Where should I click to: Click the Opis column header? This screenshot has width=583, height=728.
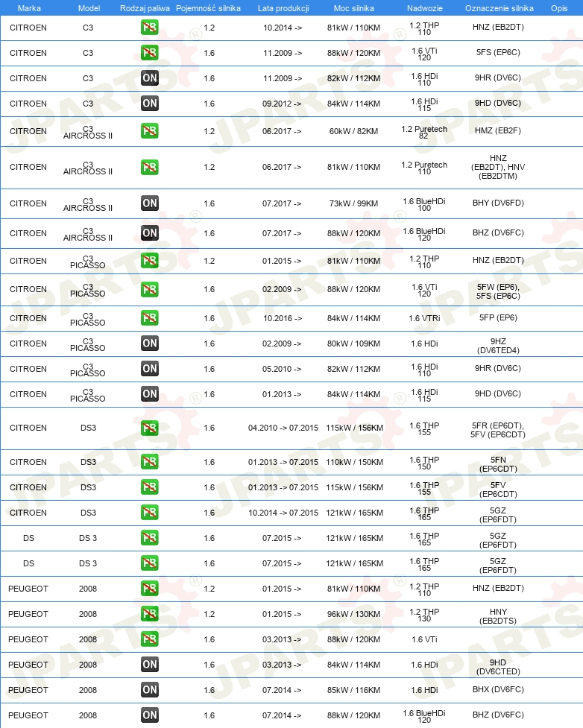click(x=559, y=8)
